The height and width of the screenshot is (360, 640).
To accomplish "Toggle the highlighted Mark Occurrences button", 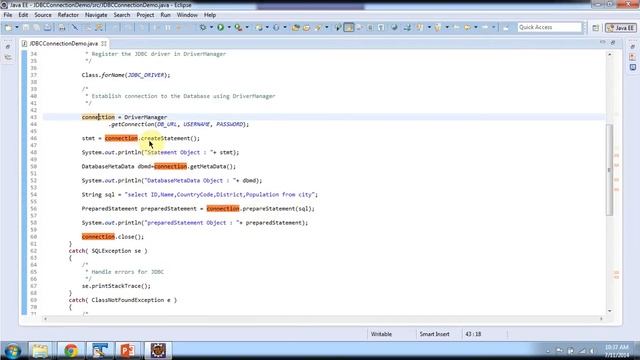I will (x=349, y=27).
